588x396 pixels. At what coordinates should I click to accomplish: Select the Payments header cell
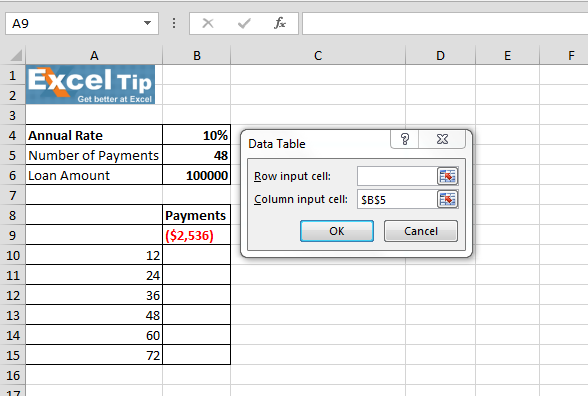(196, 215)
